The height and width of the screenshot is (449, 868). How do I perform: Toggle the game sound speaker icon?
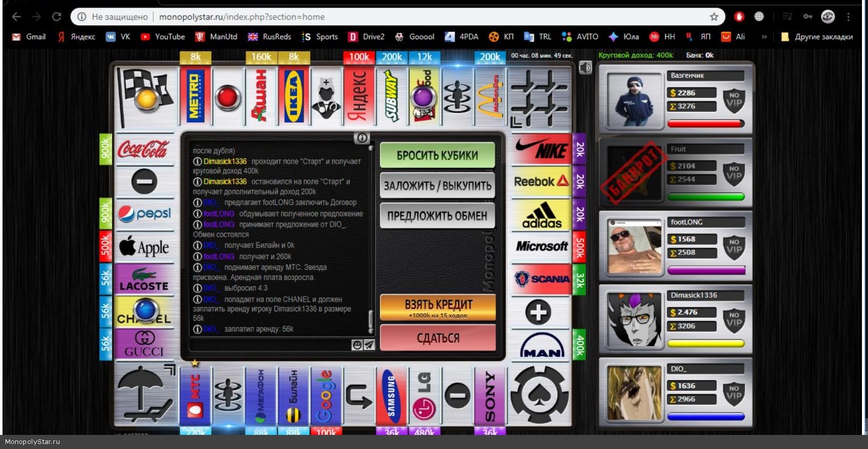[x=585, y=68]
